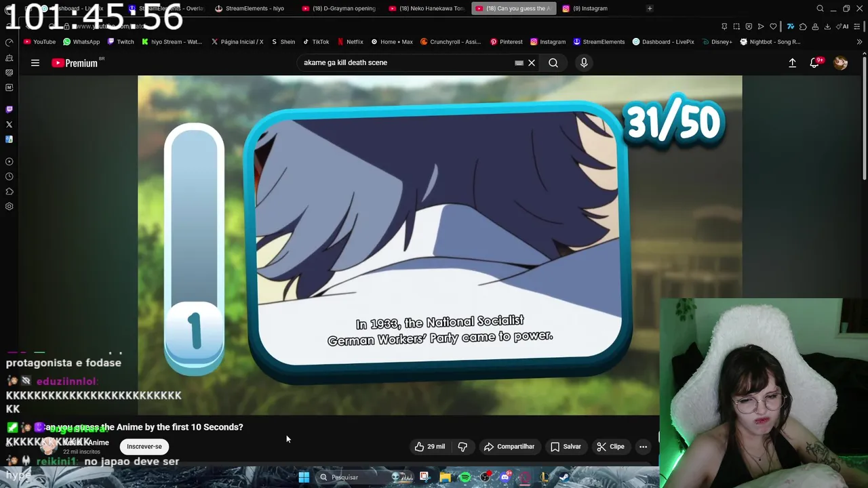
Task: Click the Clipe button
Action: click(x=610, y=447)
